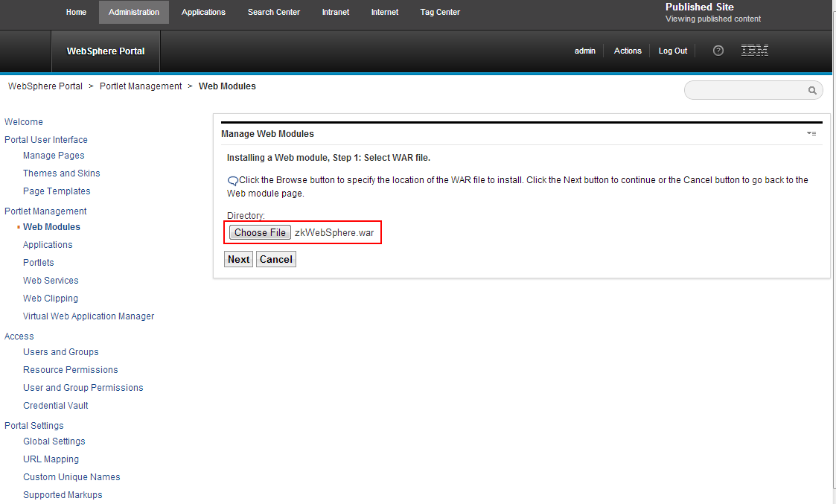Select Web Modules in the sidebar
This screenshot has width=836, height=504.
[51, 227]
